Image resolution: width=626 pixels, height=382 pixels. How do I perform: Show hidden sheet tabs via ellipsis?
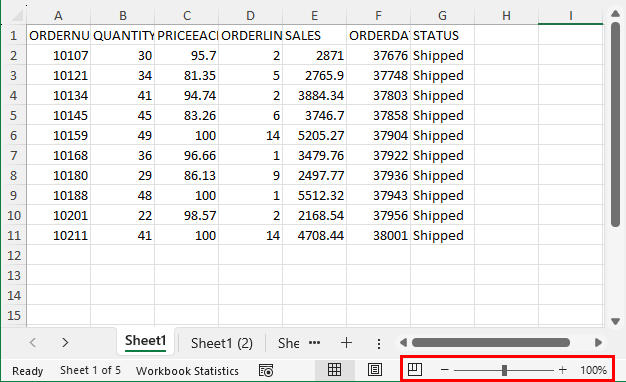(315, 342)
